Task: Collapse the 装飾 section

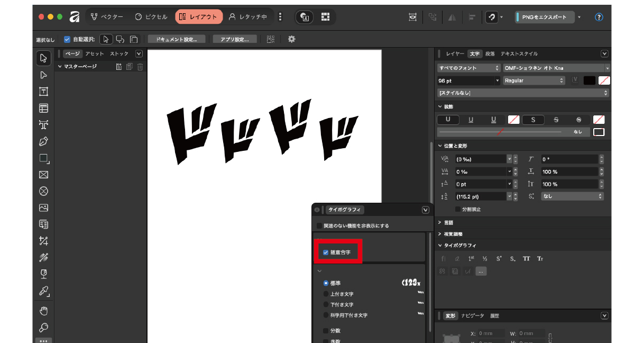Action: coord(440,106)
